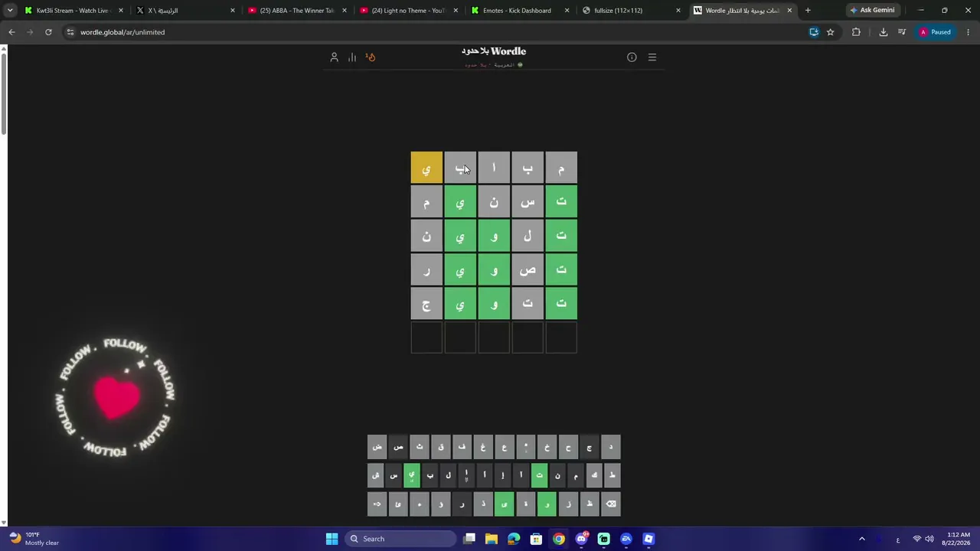View Wordle statistics bar chart icon
The height and width of the screenshot is (551, 980).
pos(352,57)
